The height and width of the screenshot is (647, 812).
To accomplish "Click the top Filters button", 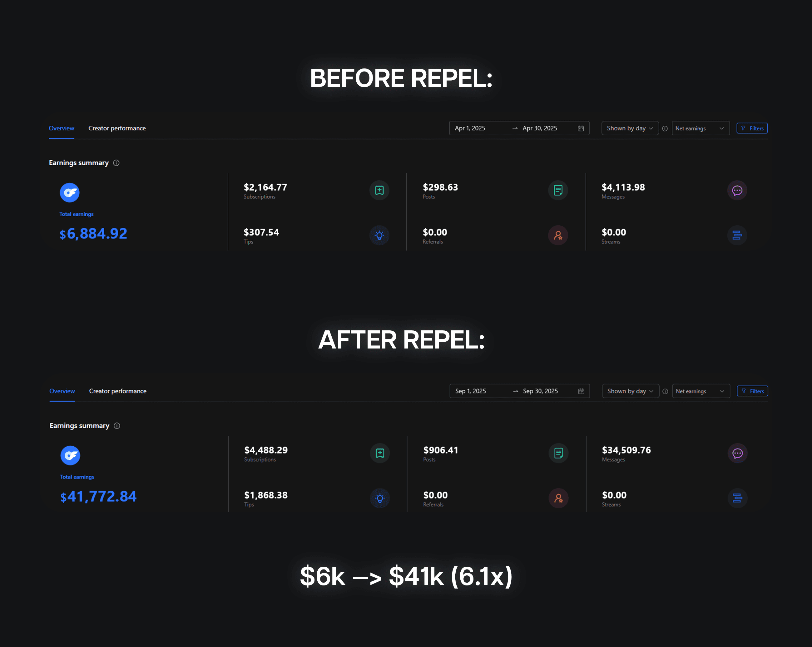I will click(x=752, y=128).
